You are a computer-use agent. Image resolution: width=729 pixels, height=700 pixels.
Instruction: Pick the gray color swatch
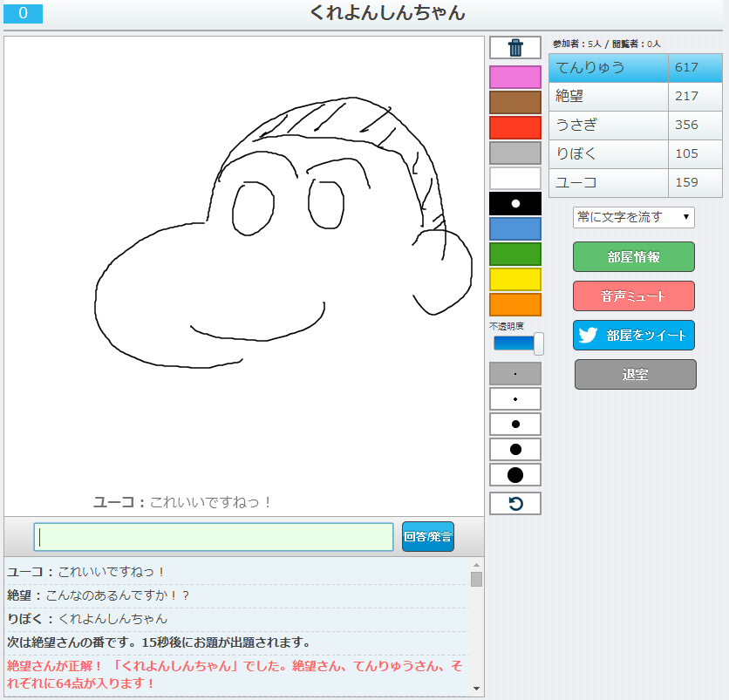pyautogui.click(x=515, y=153)
